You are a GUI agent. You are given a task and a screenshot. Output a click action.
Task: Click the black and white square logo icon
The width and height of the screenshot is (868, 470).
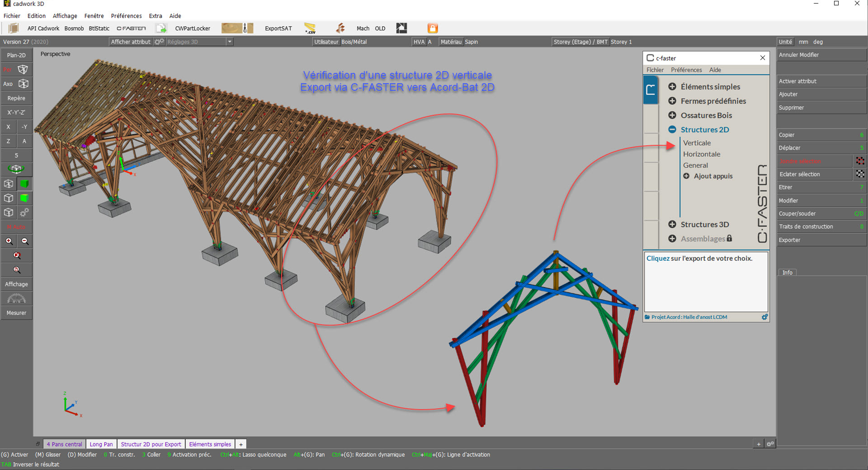click(401, 28)
